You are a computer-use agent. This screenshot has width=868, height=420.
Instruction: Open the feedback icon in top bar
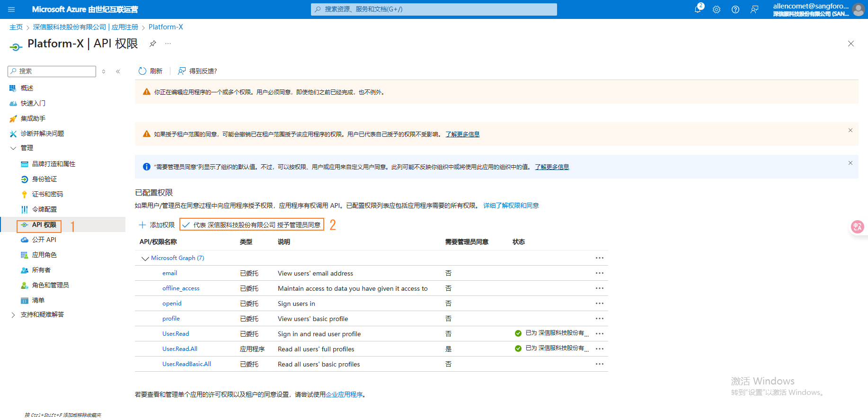754,9
